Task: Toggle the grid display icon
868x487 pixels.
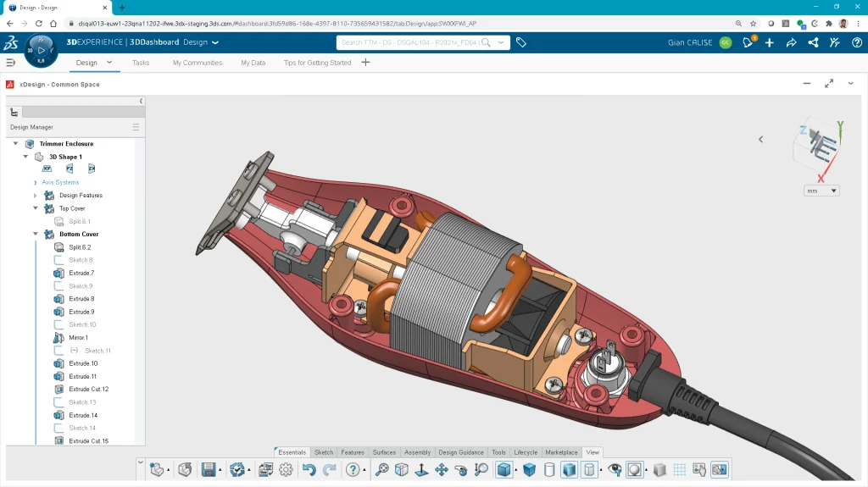Action: (x=679, y=469)
